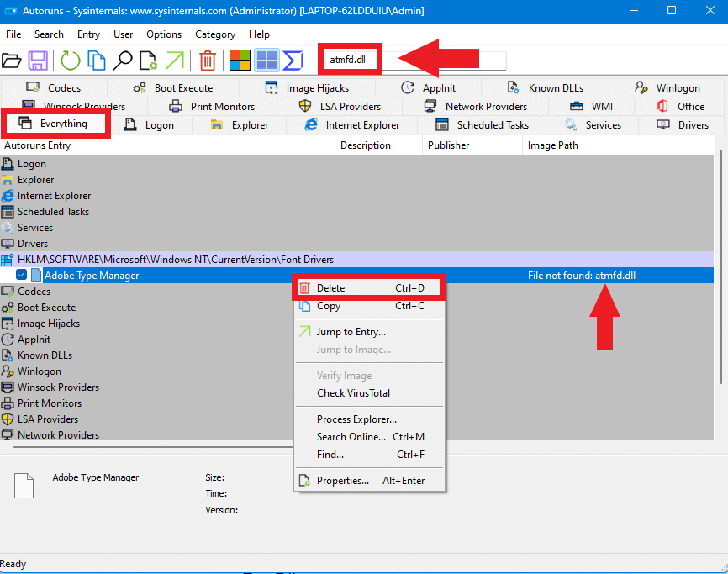The height and width of the screenshot is (574, 728).
Task: Select Jump to Entry... in context menu
Action: (370, 332)
